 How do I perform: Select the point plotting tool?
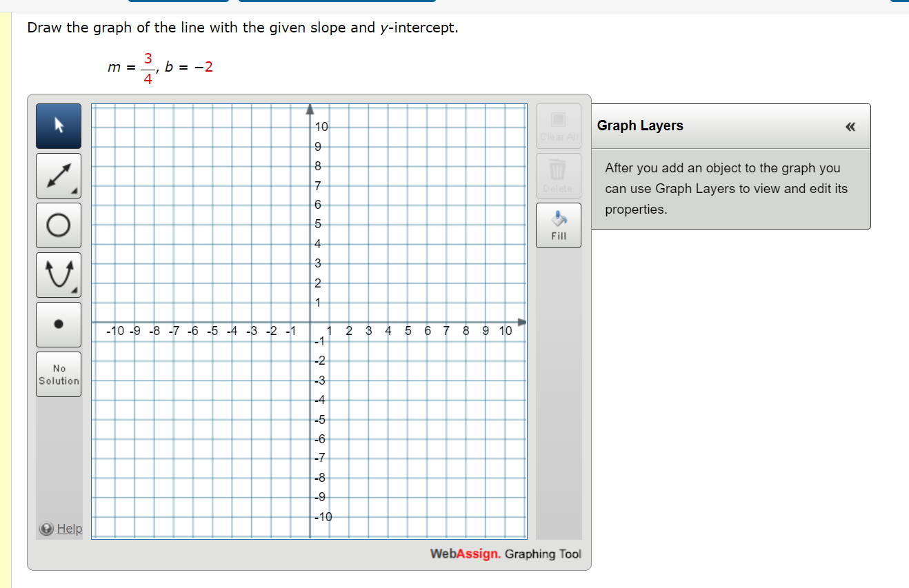(58, 324)
